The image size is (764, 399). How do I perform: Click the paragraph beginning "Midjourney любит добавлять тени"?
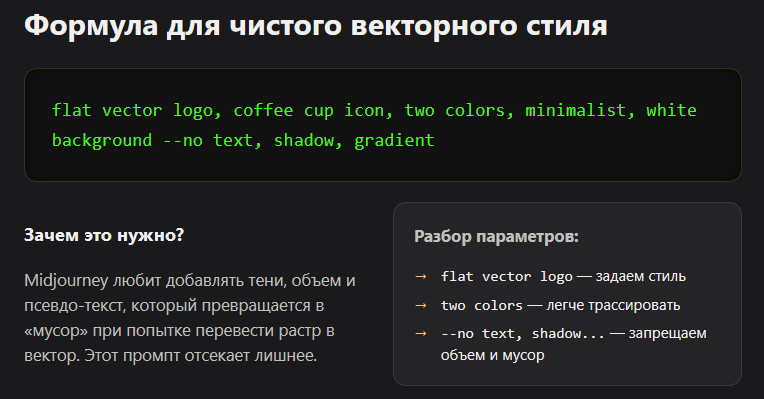point(190,318)
